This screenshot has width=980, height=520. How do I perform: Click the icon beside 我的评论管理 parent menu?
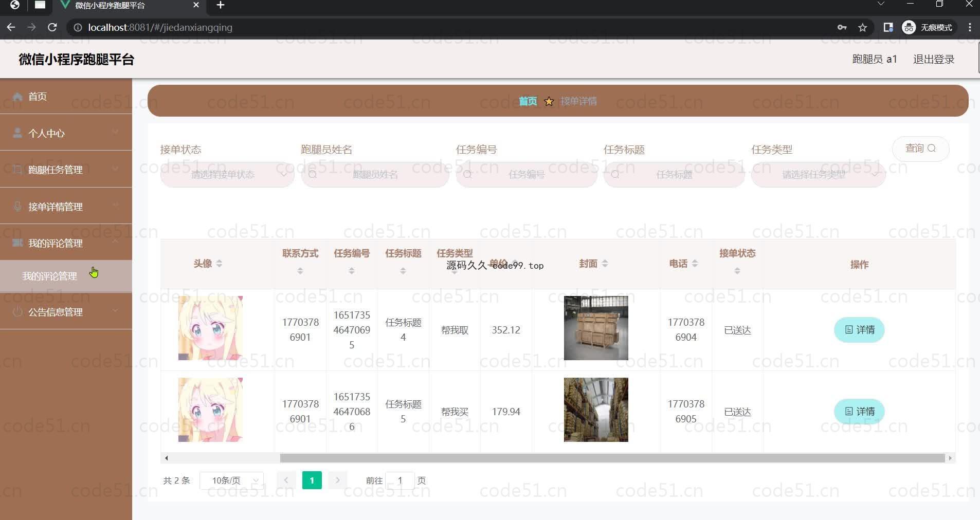(17, 243)
